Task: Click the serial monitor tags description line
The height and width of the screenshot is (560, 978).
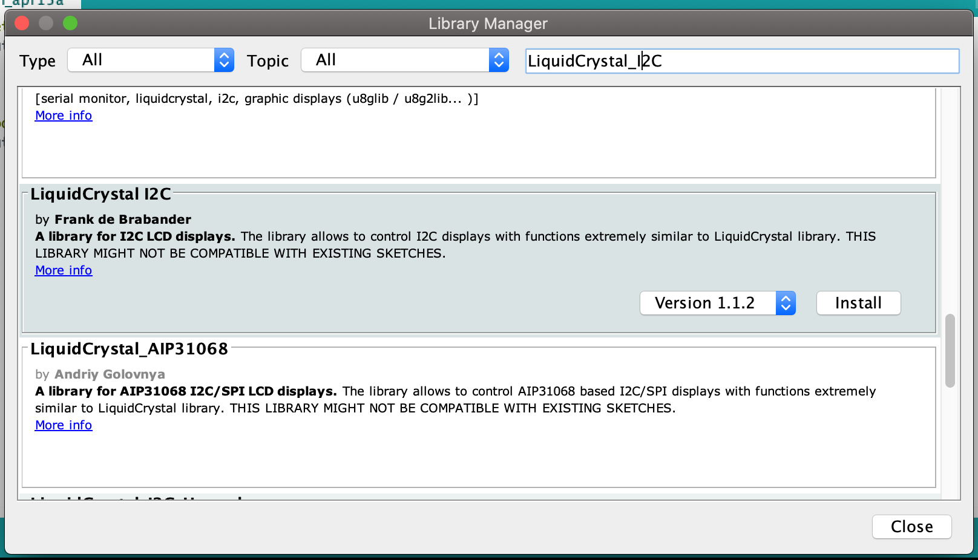Action: pos(257,99)
